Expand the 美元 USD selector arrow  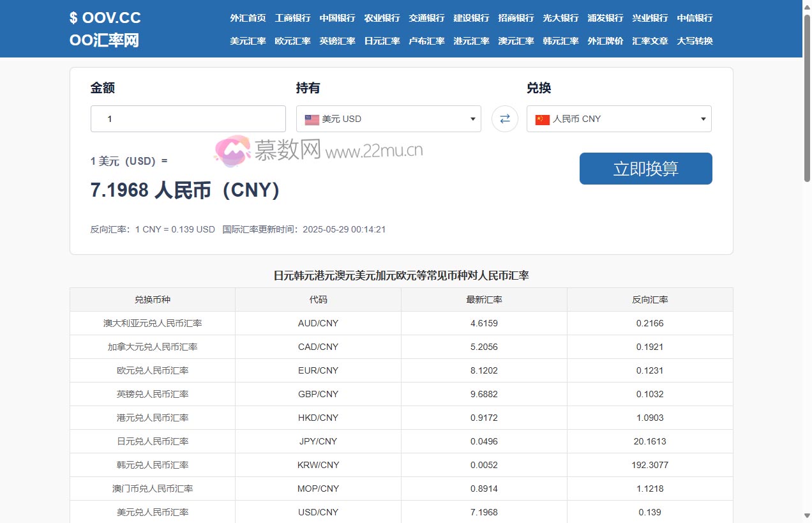(x=472, y=119)
